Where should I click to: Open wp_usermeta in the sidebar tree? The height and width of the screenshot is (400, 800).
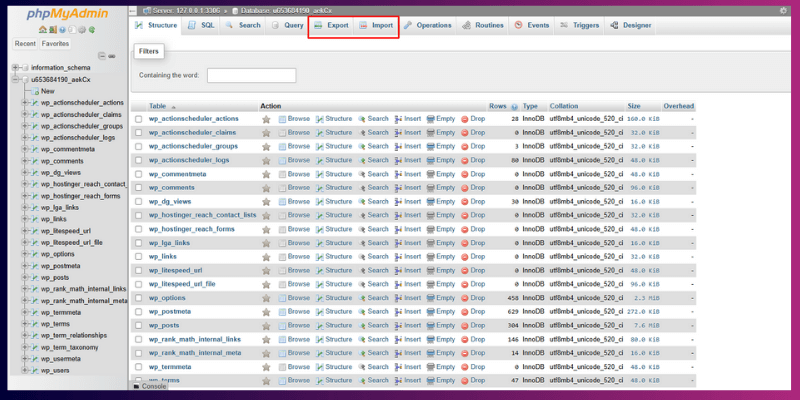pos(60,359)
